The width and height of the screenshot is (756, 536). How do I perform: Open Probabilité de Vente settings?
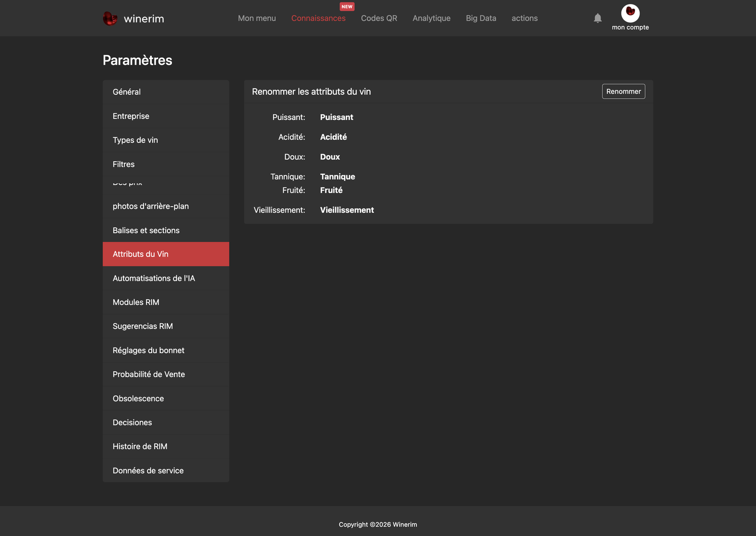[166, 374]
